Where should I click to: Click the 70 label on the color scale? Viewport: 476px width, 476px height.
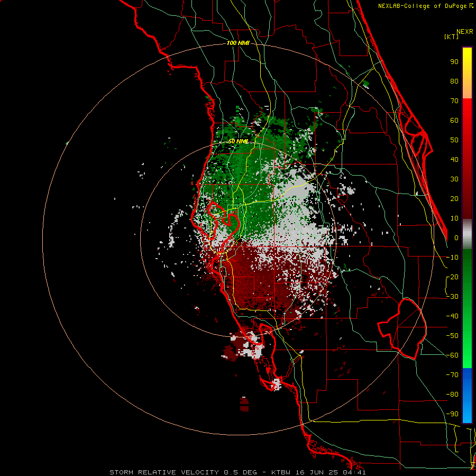coord(454,101)
